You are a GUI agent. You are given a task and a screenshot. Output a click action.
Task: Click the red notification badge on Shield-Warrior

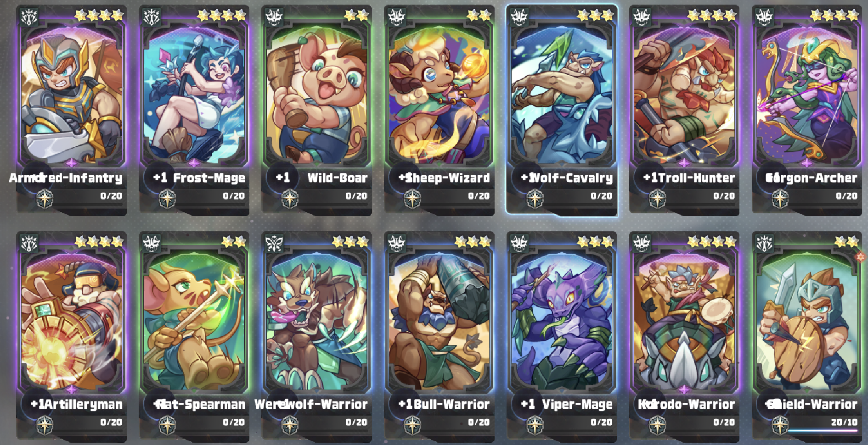click(861, 256)
